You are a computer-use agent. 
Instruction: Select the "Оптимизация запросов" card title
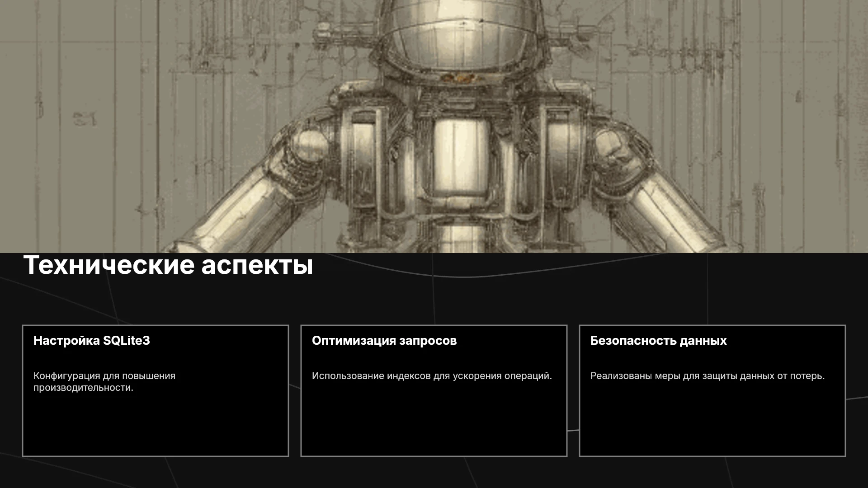point(384,341)
